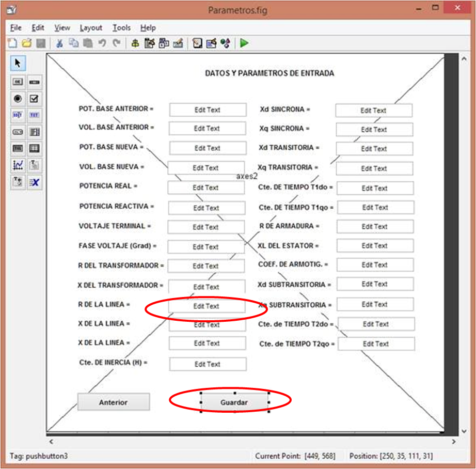This screenshot has height=469, width=476.
Task: Click the vertical scrollbar up arrow
Action: tap(464, 59)
